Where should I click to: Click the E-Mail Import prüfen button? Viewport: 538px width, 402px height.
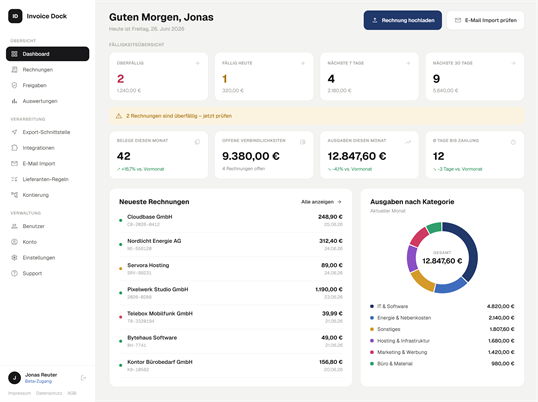point(486,20)
